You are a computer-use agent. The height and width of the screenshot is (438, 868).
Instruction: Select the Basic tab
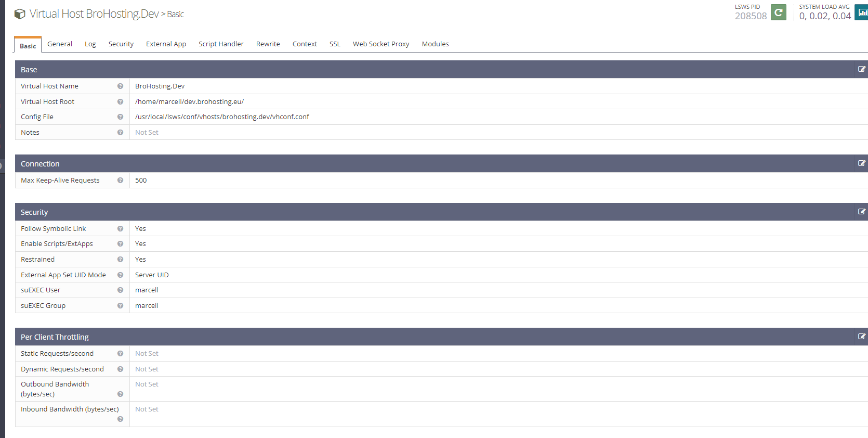(28, 45)
